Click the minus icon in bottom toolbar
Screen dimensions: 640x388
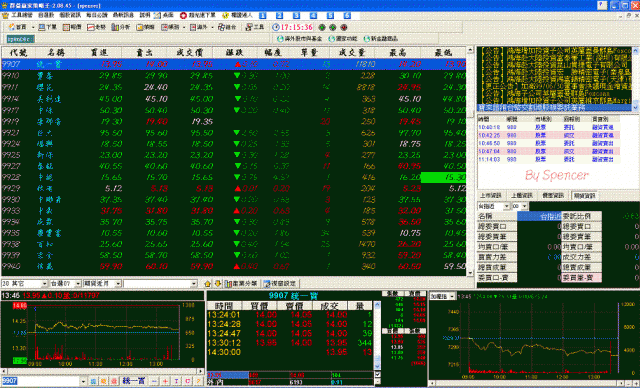tap(154, 381)
